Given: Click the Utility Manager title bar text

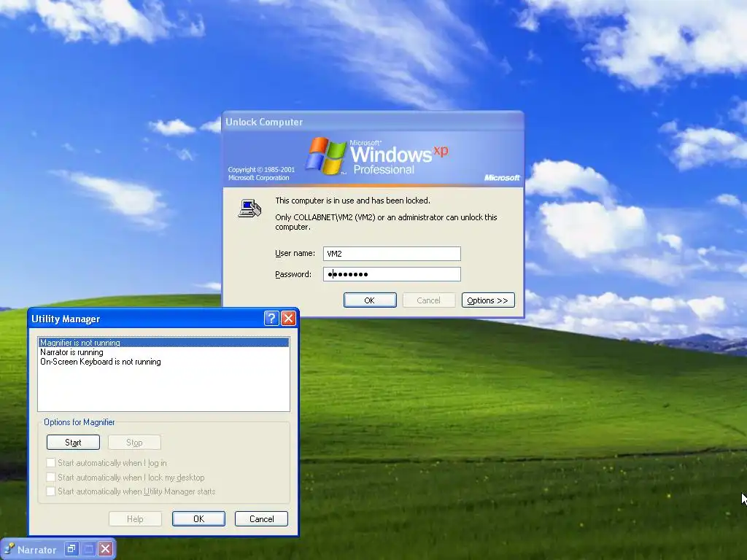Looking at the screenshot, I should coord(66,319).
